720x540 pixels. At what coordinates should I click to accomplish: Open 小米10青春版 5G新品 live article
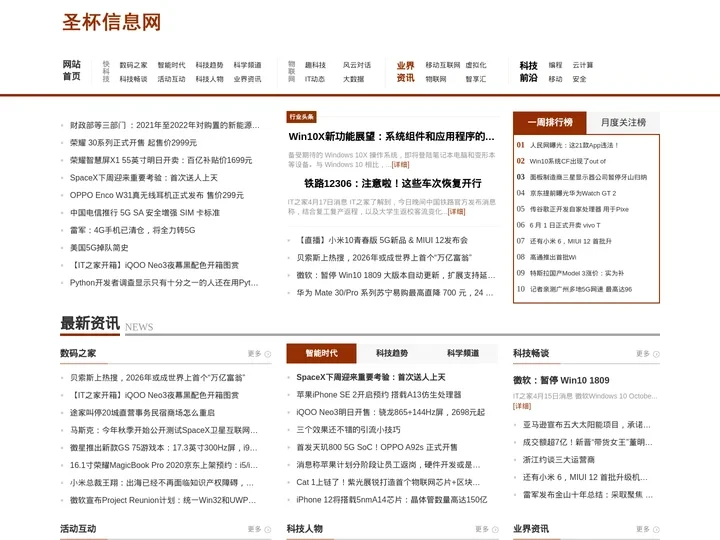[x=382, y=240]
